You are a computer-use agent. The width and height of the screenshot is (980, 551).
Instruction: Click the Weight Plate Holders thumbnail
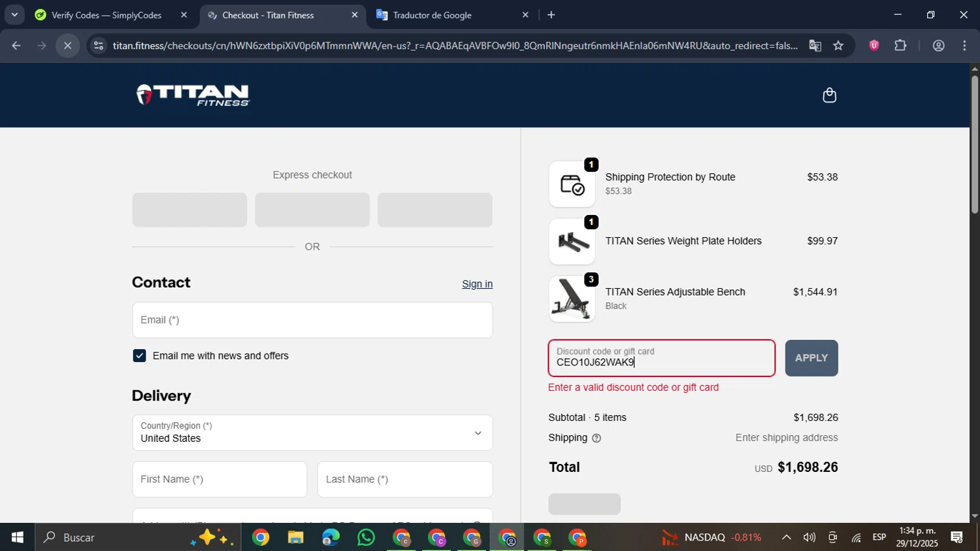coord(572,241)
